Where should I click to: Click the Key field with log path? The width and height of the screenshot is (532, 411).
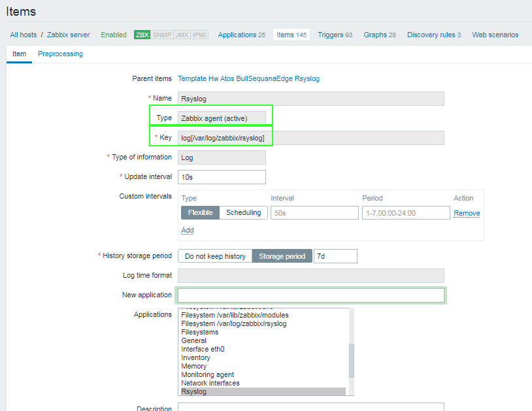point(311,138)
